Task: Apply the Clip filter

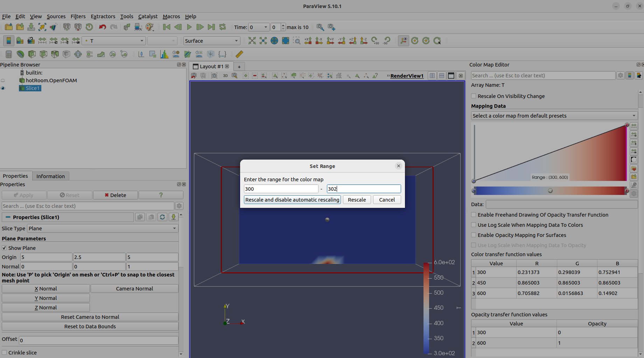Action: [x=31, y=54]
